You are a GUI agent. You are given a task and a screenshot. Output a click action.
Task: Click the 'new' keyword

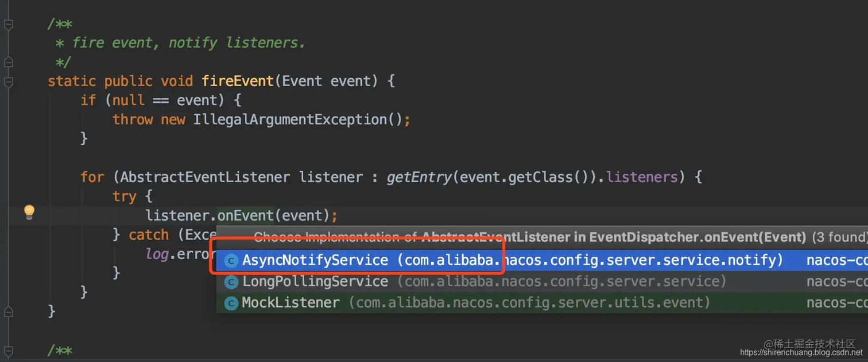(x=173, y=120)
